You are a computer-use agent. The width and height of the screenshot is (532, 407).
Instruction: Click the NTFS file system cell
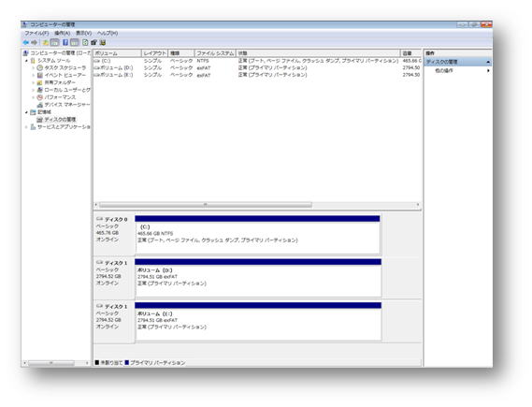tap(203, 61)
